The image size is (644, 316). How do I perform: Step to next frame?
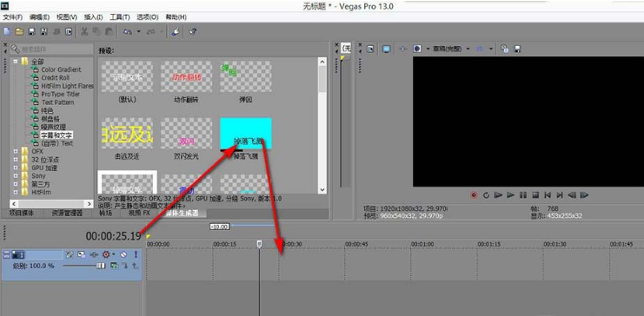coord(584,195)
